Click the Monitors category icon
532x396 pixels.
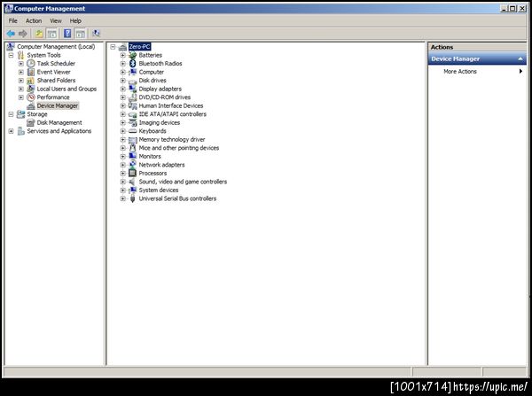tap(133, 156)
